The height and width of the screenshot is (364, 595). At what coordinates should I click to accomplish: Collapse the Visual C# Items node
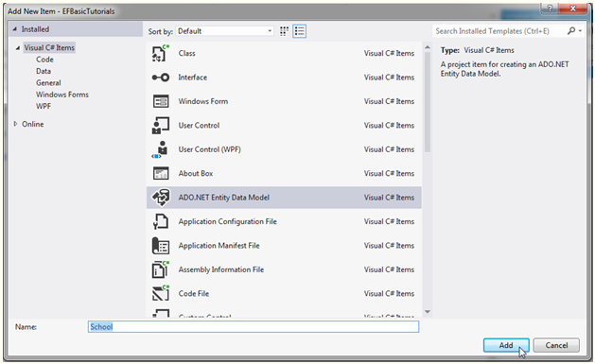tap(17, 48)
